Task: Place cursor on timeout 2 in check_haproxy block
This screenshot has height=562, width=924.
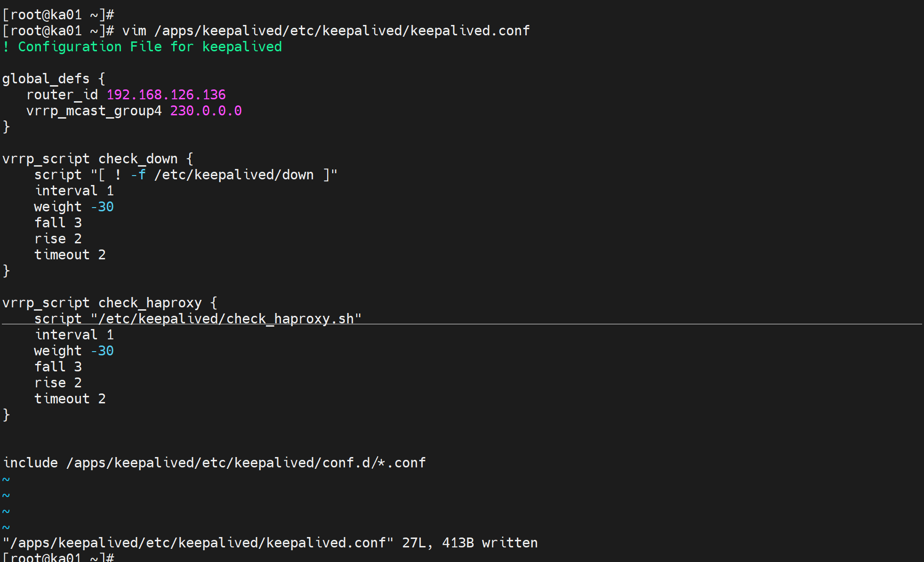Action: tap(70, 399)
